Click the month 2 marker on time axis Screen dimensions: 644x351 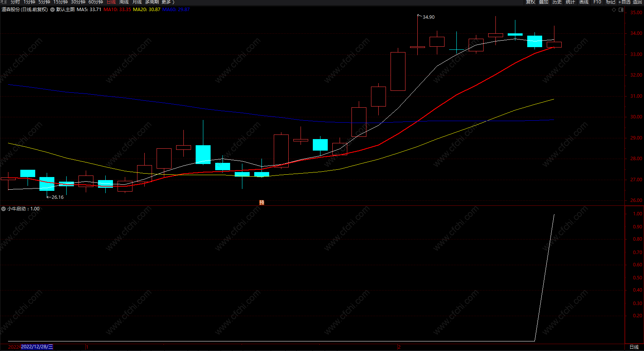(399, 347)
